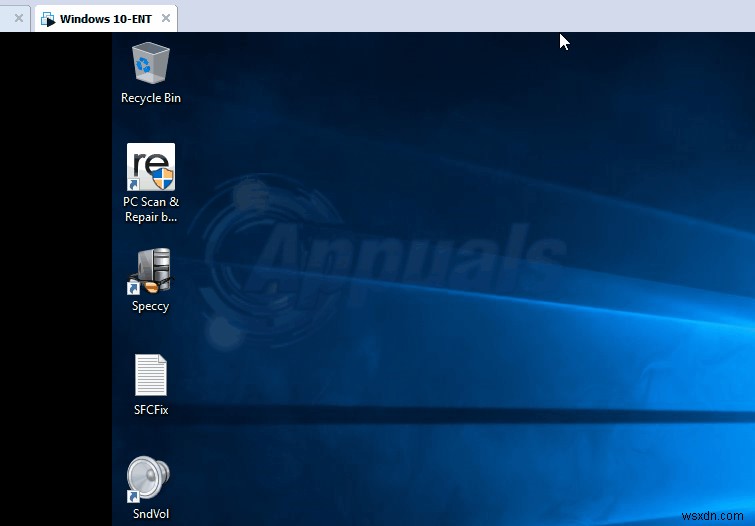This screenshot has height=526, width=755.
Task: Select the Speccy desktop shortcut
Action: [151, 271]
